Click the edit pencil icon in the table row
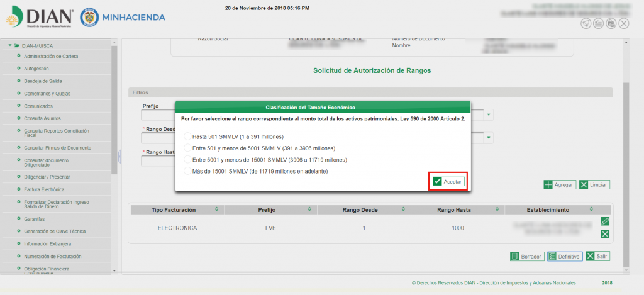 tap(605, 221)
